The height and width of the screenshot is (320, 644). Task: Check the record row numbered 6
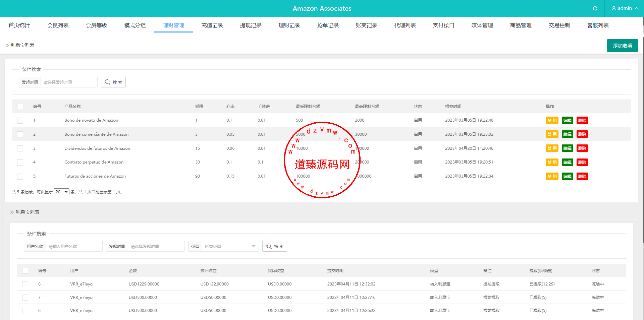(x=25, y=311)
